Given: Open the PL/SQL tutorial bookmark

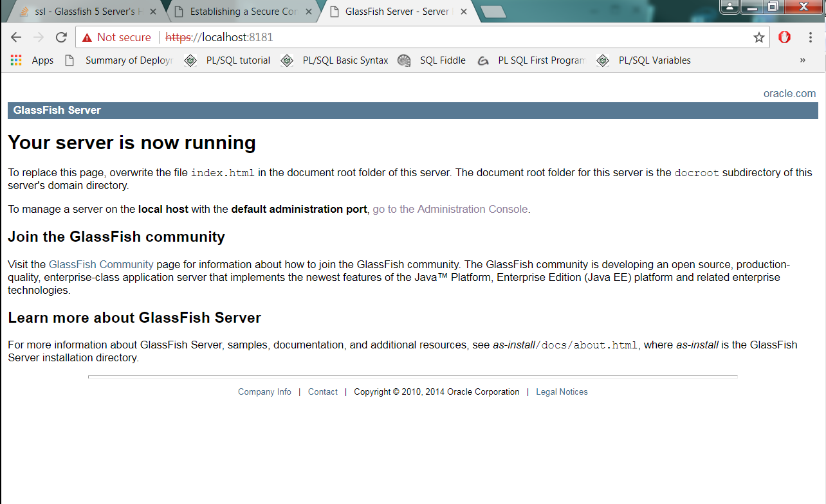Looking at the screenshot, I should 238,60.
